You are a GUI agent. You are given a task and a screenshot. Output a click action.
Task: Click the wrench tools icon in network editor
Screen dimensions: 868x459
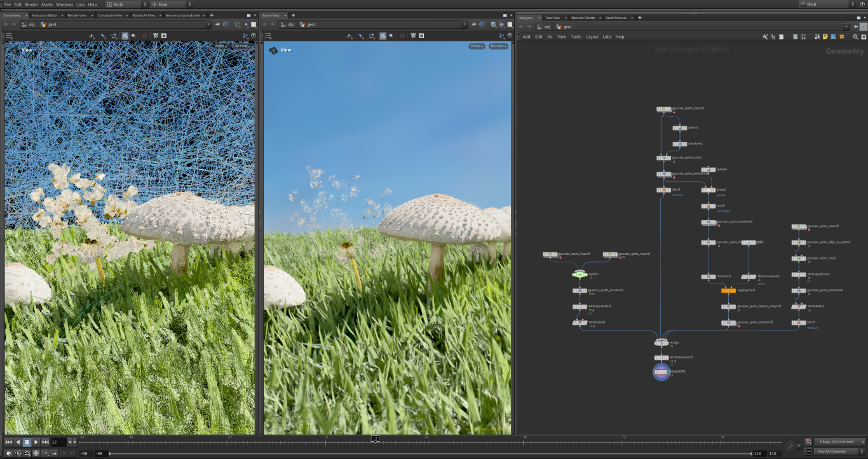(x=765, y=37)
